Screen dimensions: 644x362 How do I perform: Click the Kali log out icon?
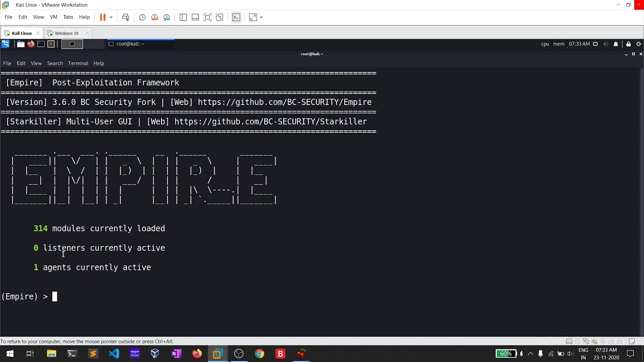coord(639,44)
